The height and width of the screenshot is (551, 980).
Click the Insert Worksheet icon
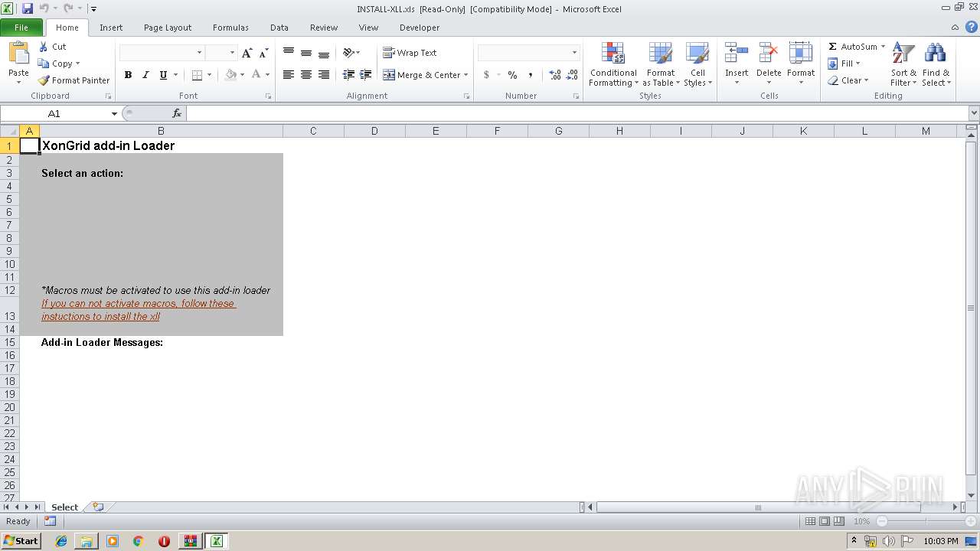point(98,507)
